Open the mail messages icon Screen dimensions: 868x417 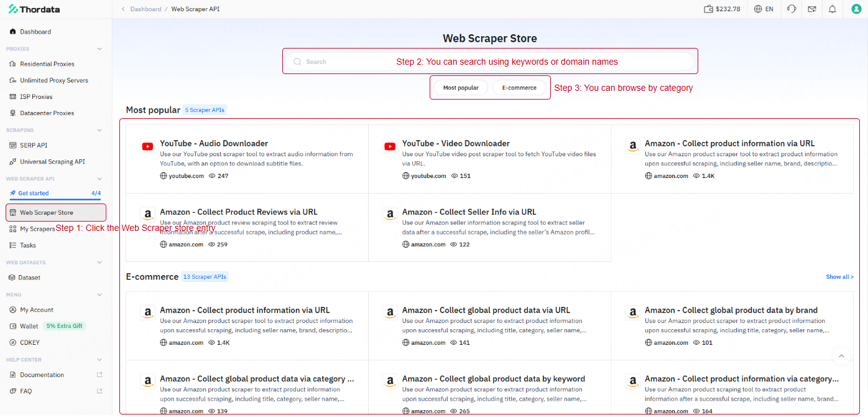812,9
